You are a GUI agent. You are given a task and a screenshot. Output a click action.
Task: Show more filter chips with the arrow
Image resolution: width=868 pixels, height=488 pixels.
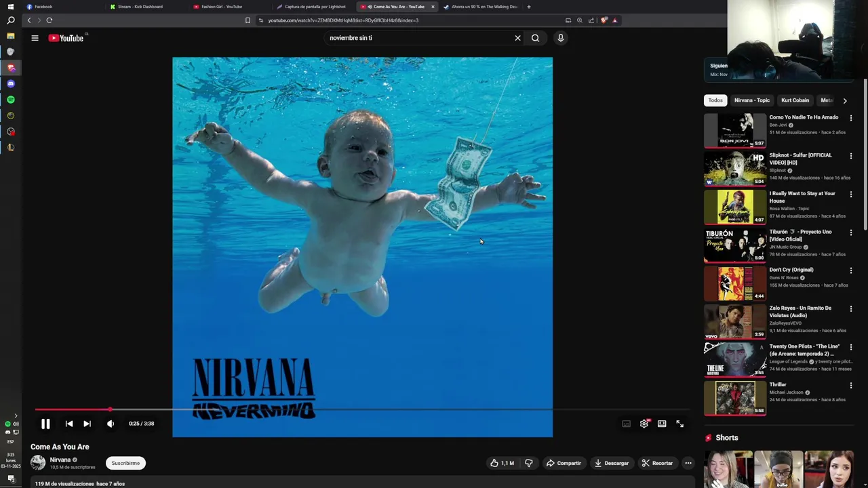pos(844,100)
